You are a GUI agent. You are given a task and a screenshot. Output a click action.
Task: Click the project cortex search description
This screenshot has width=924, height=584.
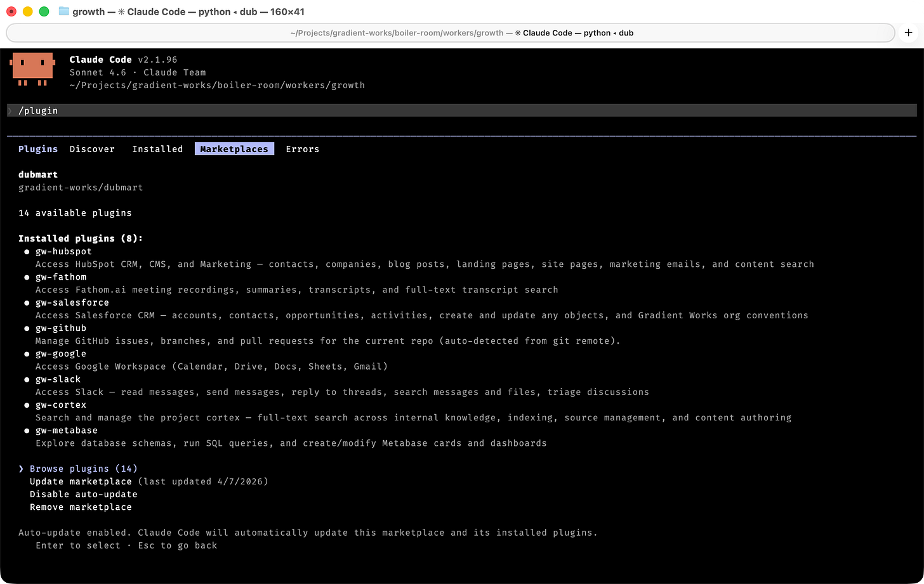point(413,417)
